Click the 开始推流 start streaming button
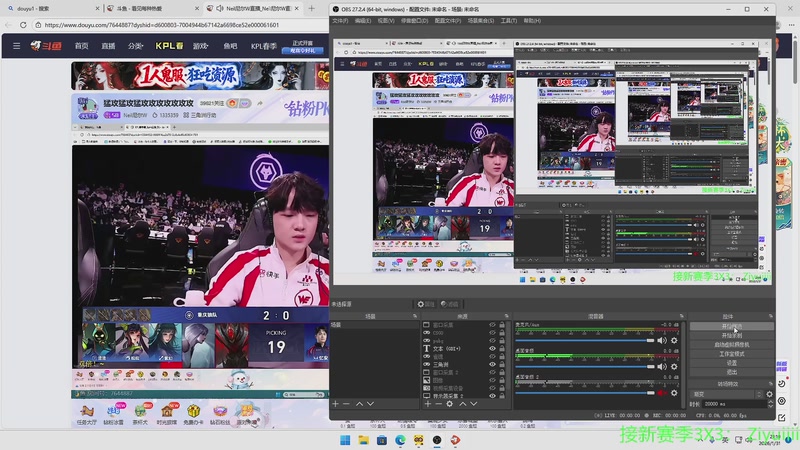The image size is (800, 450). point(732,326)
